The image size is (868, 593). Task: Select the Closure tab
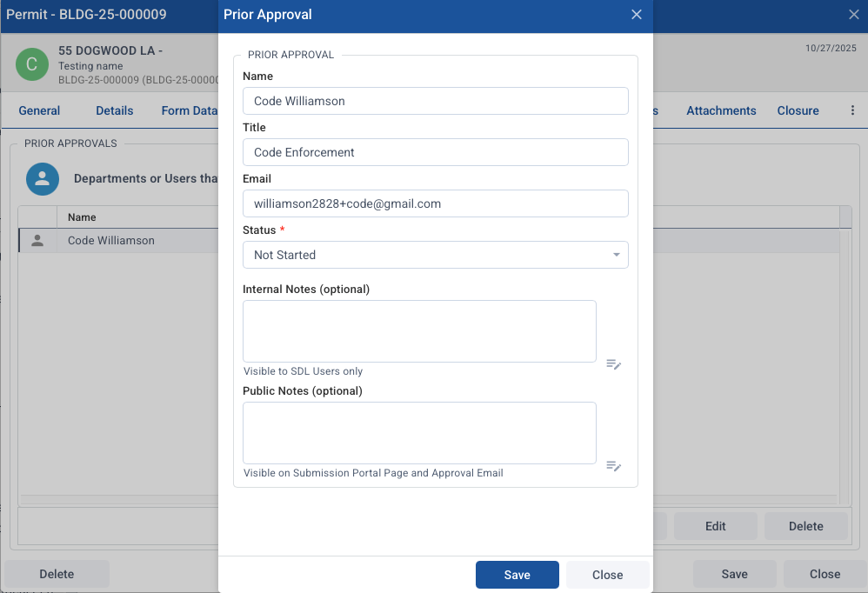click(798, 110)
